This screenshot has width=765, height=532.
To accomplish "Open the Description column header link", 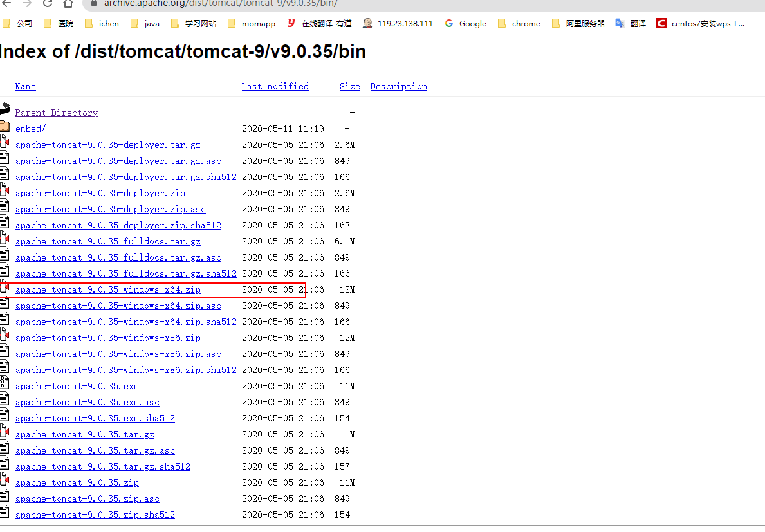I will 398,86.
